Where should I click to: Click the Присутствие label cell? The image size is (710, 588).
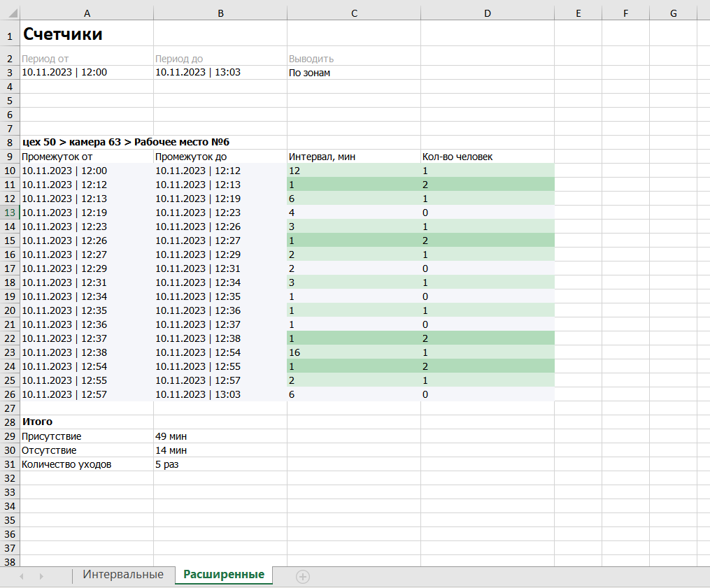87,436
